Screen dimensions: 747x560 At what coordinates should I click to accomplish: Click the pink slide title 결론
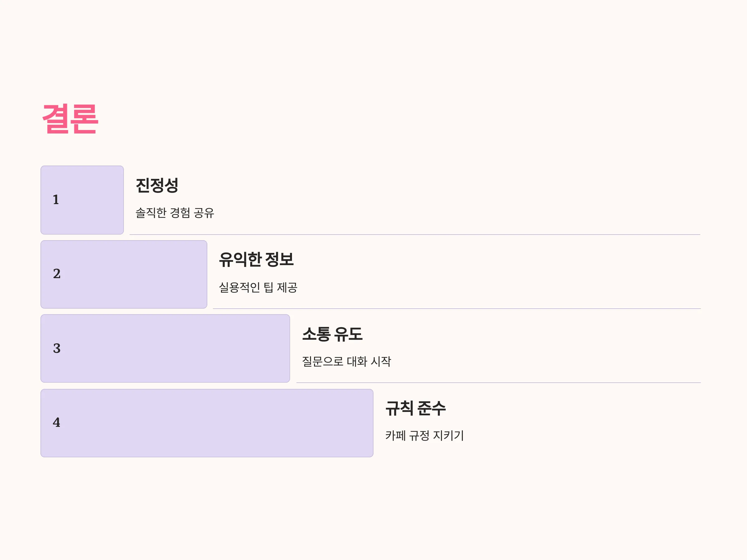click(x=70, y=119)
